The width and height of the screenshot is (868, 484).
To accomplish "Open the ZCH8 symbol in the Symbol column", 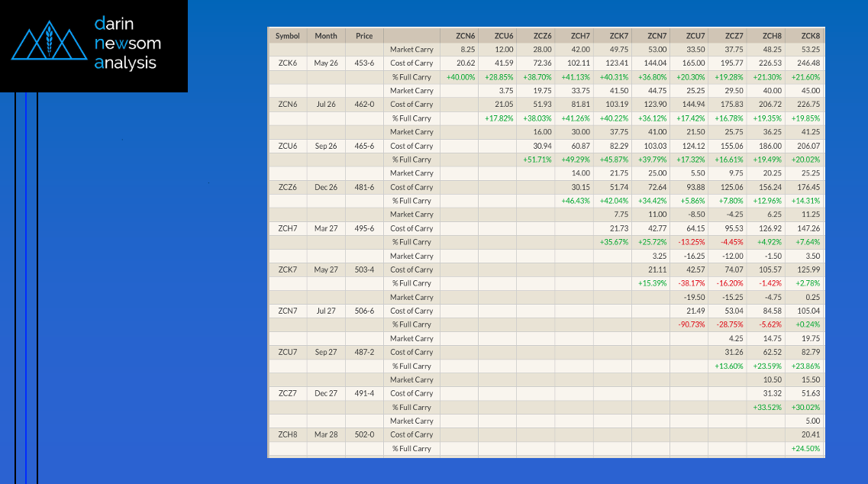I will click(288, 434).
